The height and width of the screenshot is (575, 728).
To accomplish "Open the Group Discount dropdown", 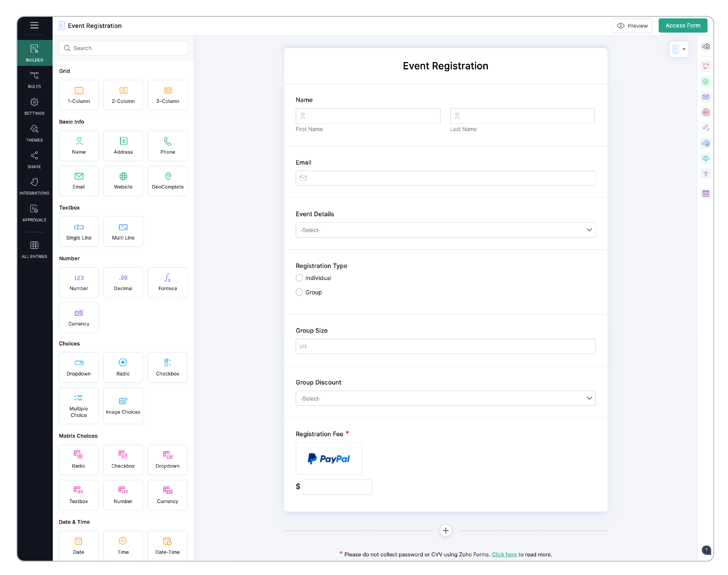I will (445, 398).
